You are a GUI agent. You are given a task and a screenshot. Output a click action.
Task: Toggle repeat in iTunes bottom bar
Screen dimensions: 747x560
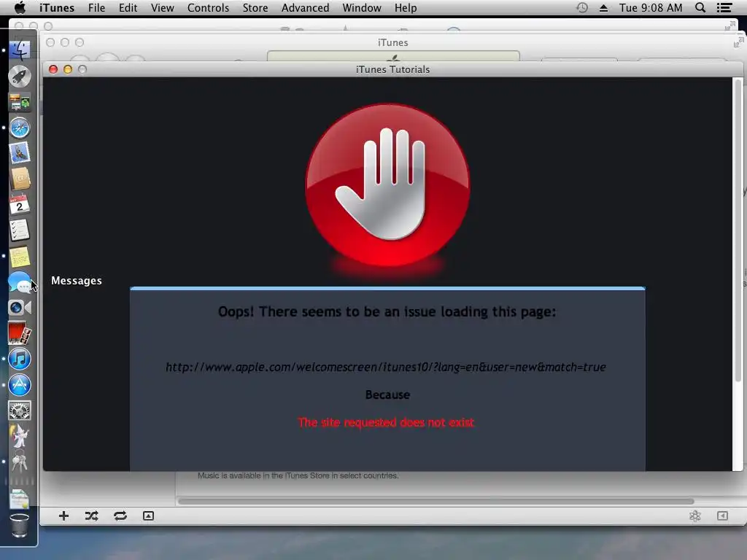[x=120, y=516]
